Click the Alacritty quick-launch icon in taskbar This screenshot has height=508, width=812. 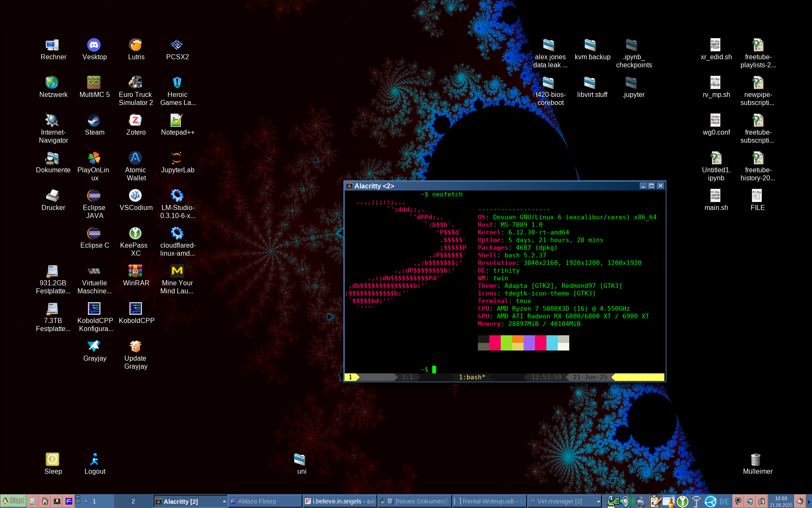click(57, 501)
